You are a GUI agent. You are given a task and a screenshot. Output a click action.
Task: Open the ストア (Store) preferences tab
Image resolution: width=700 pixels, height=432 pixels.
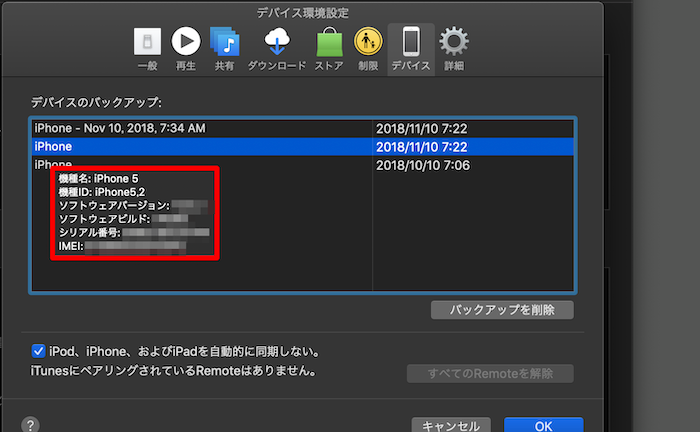point(329,49)
